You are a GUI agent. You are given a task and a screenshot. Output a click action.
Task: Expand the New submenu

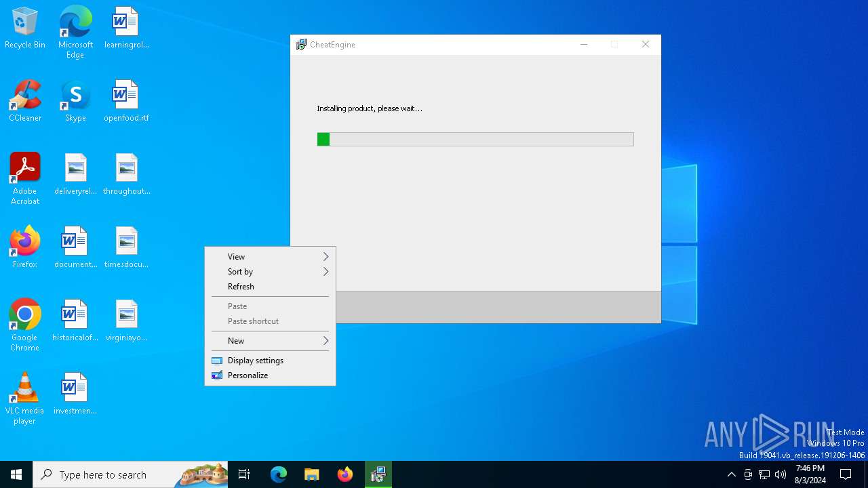[x=270, y=341]
